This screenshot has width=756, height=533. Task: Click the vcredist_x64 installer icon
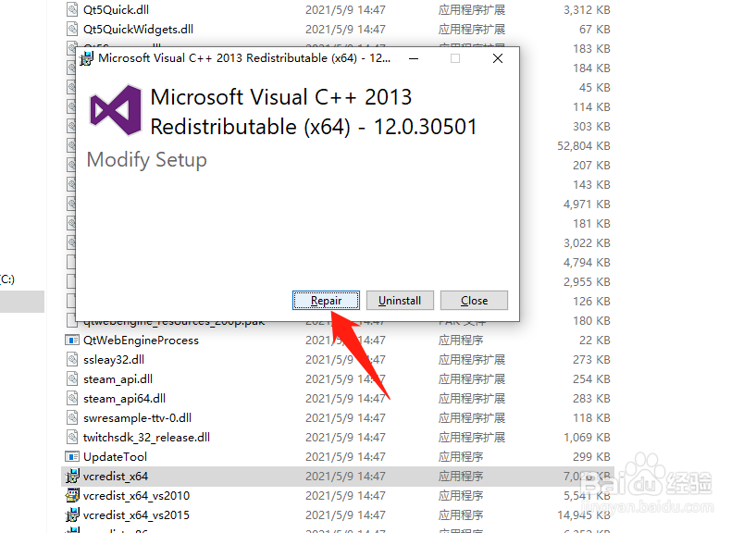click(72, 476)
